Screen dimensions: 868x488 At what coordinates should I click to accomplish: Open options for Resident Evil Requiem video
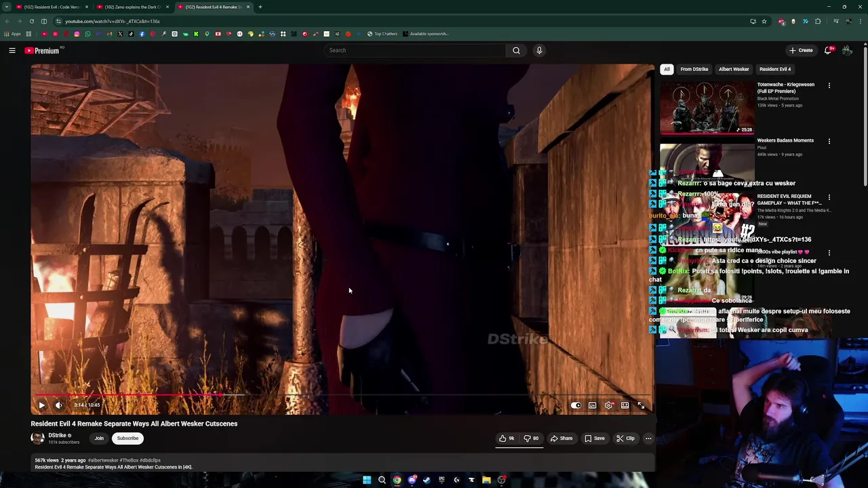coord(829,197)
